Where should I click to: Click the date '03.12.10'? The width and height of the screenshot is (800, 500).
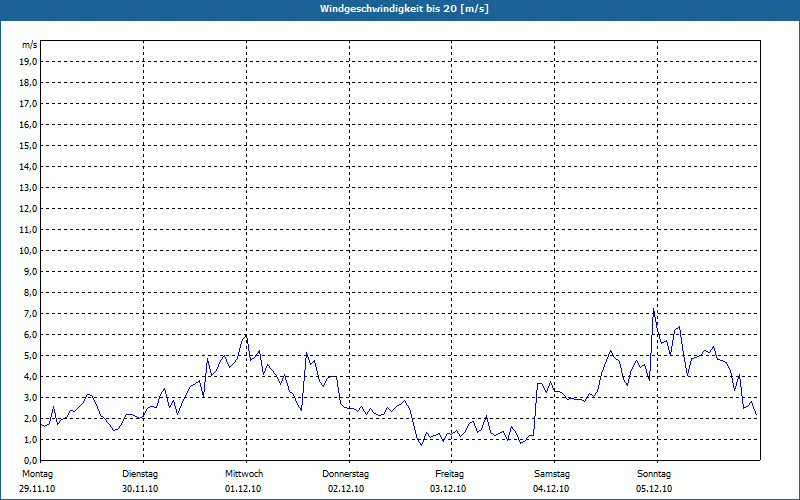(x=448, y=489)
